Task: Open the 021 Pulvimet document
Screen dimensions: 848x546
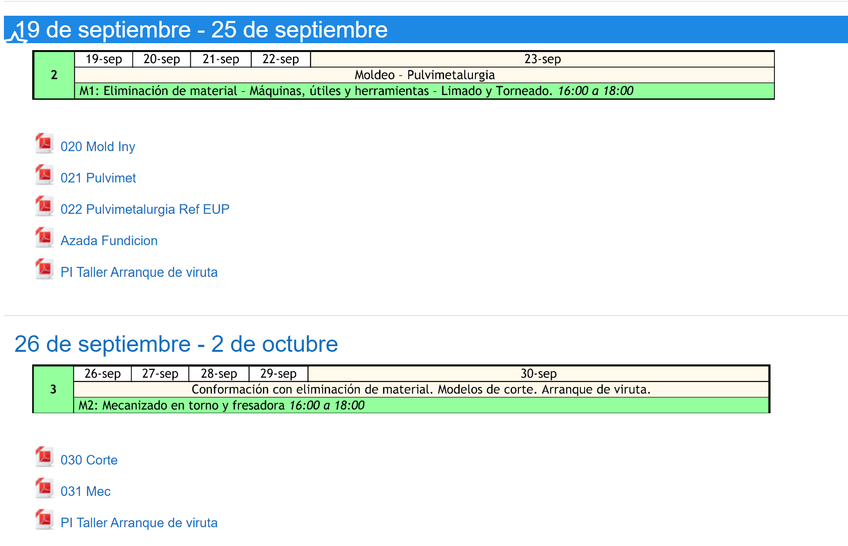Action: pos(98,178)
